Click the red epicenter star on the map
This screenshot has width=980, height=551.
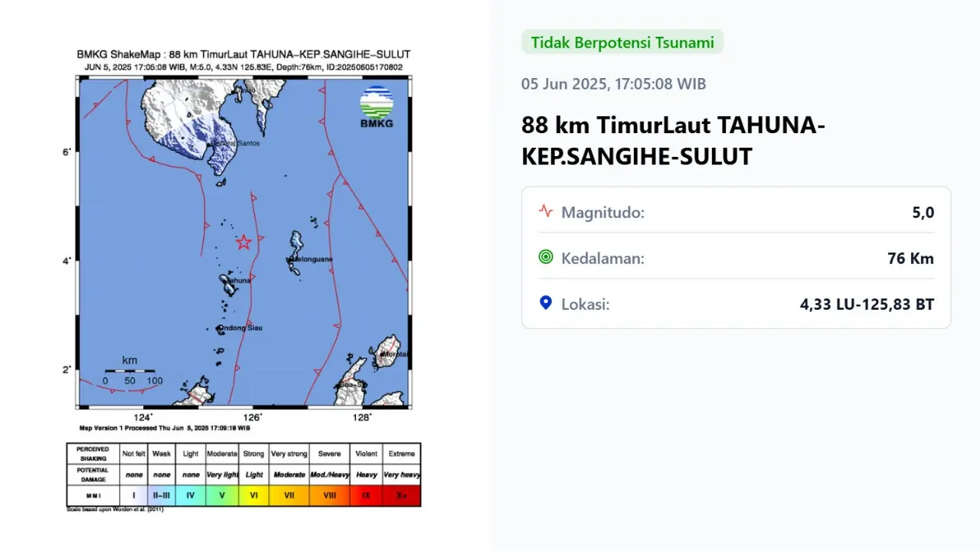point(243,243)
